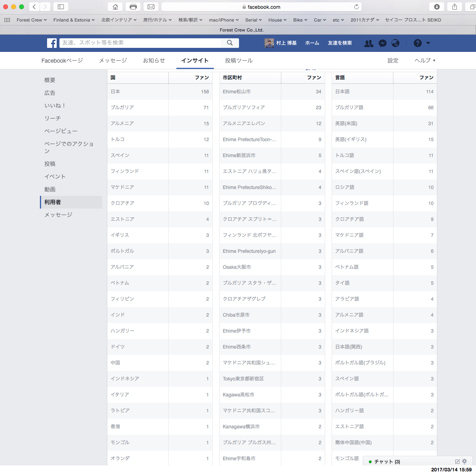Image resolution: width=476 pixels, height=473 pixels.
Task: Reload the page with the refresh icon
Action: (x=356, y=7)
